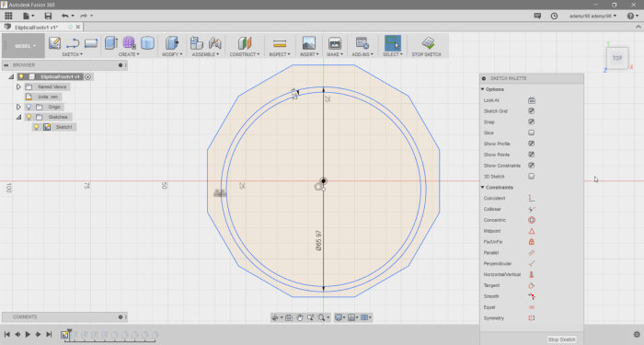Enable the 3D Sketch checkbox
This screenshot has height=345, width=644.
point(532,177)
